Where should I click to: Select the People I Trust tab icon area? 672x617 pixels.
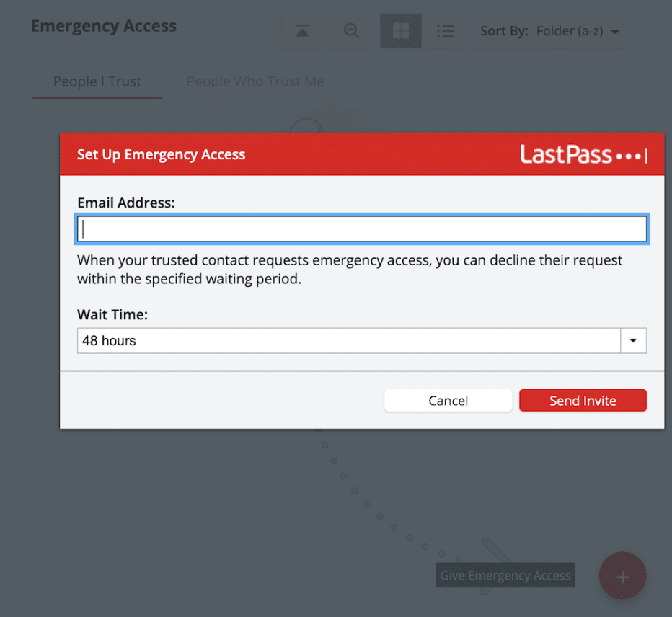[x=97, y=81]
